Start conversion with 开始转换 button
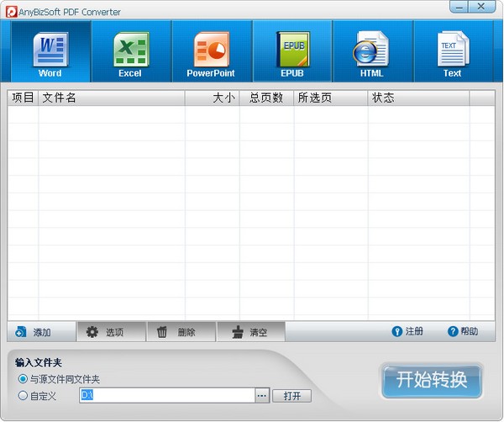 (x=432, y=381)
